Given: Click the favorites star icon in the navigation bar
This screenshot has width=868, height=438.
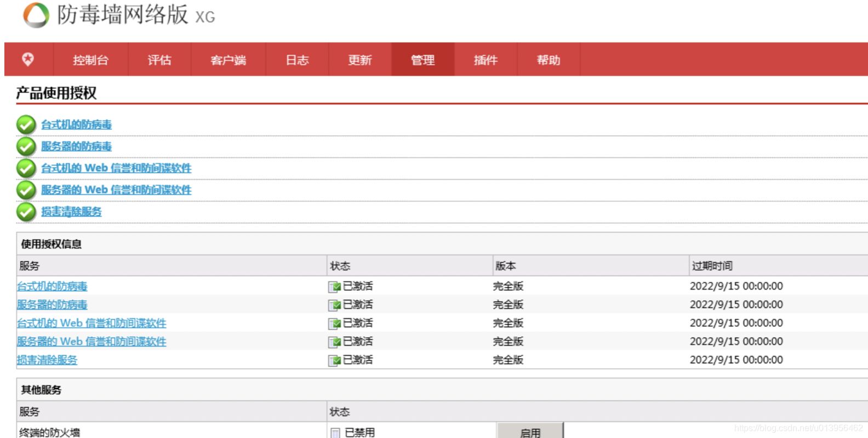Looking at the screenshot, I should [x=28, y=59].
